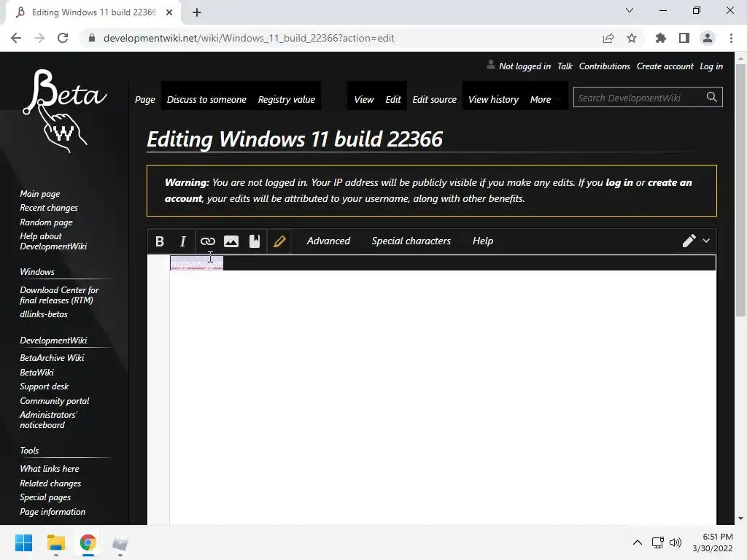Open Recent changes in sidebar
Screen dimensions: 747x560
[49, 208]
